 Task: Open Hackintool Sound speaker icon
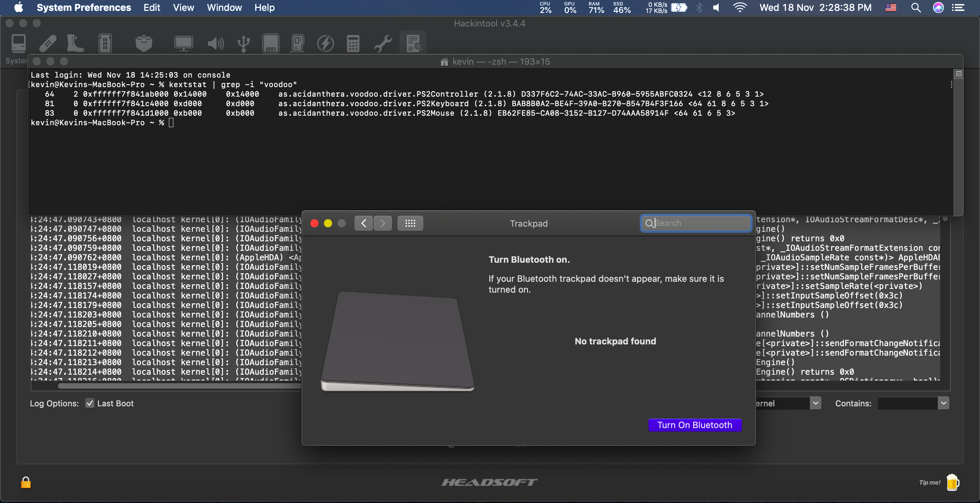[x=215, y=44]
